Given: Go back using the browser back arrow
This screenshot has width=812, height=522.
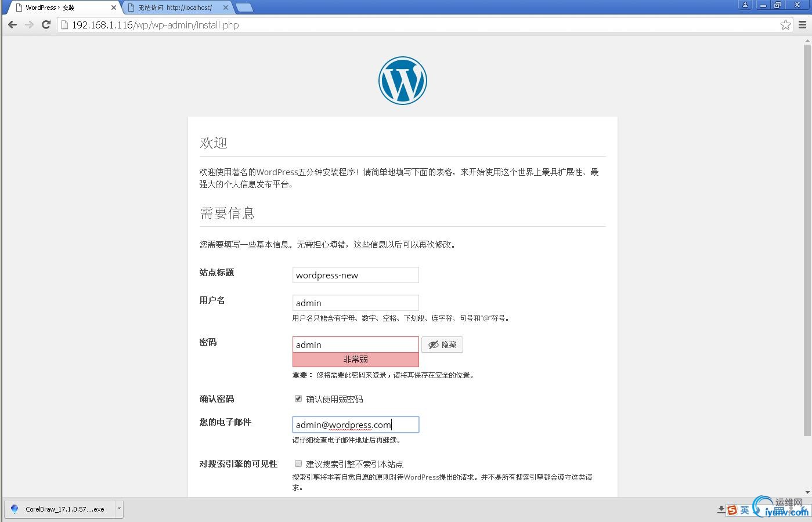Looking at the screenshot, I should (x=12, y=25).
